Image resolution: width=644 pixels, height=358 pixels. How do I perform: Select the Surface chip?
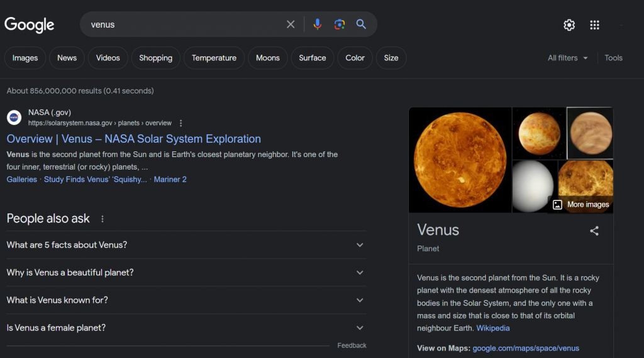[313, 58]
